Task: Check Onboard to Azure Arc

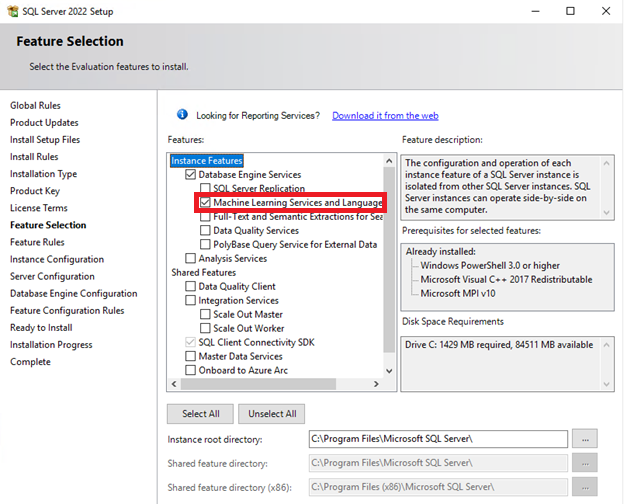Action: tap(191, 370)
